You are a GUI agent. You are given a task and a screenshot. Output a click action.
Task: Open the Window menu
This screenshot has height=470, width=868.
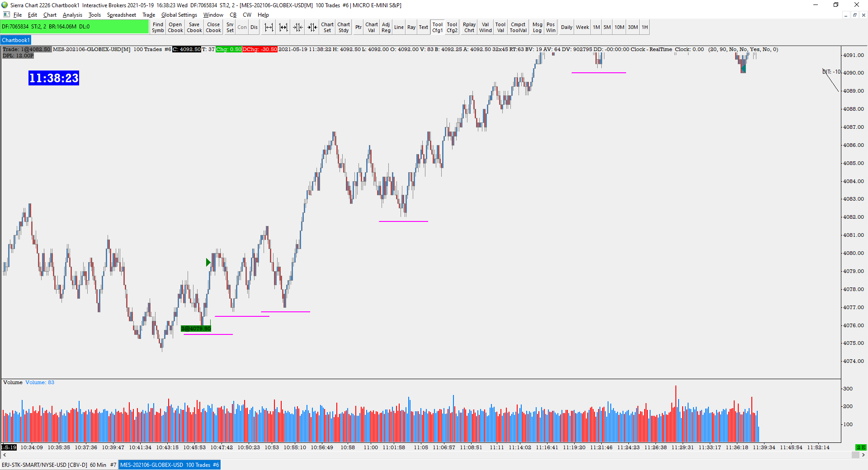213,15
